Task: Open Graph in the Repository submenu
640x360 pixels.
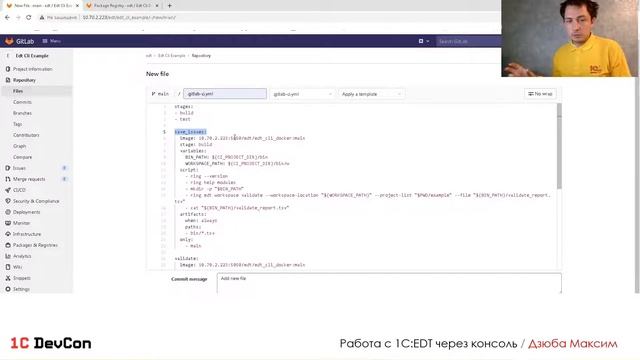Action: pyautogui.click(x=19, y=146)
